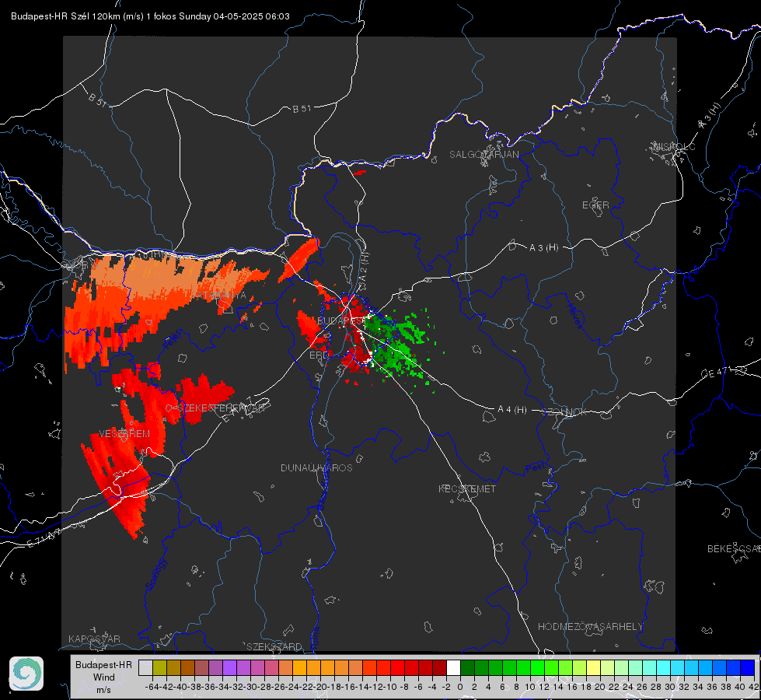Click the KAPOSVÁR city label
Screen dimensions: 761x700
(94, 639)
